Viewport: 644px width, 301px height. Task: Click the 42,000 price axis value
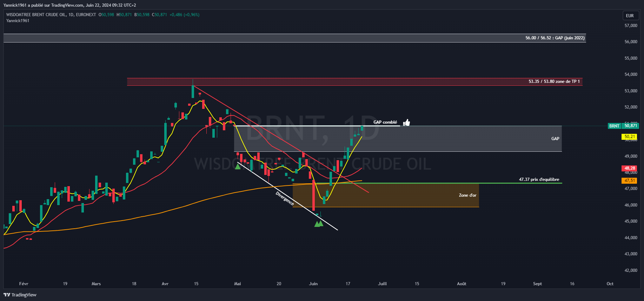point(631,270)
